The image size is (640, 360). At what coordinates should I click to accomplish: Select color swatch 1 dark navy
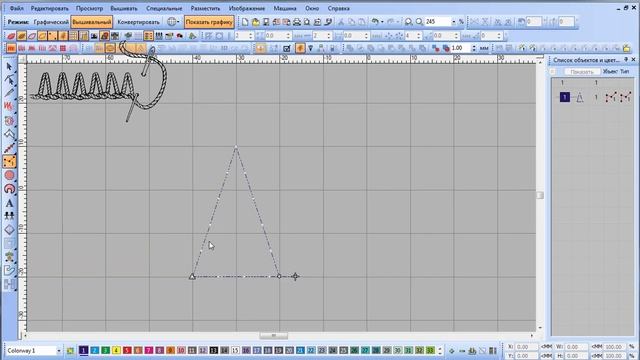84,350
